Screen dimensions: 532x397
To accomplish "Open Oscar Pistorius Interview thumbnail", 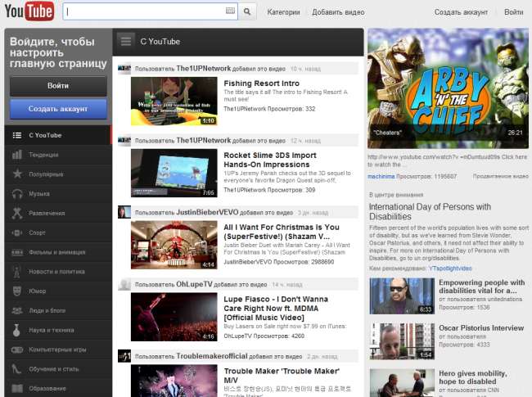I will (402, 341).
